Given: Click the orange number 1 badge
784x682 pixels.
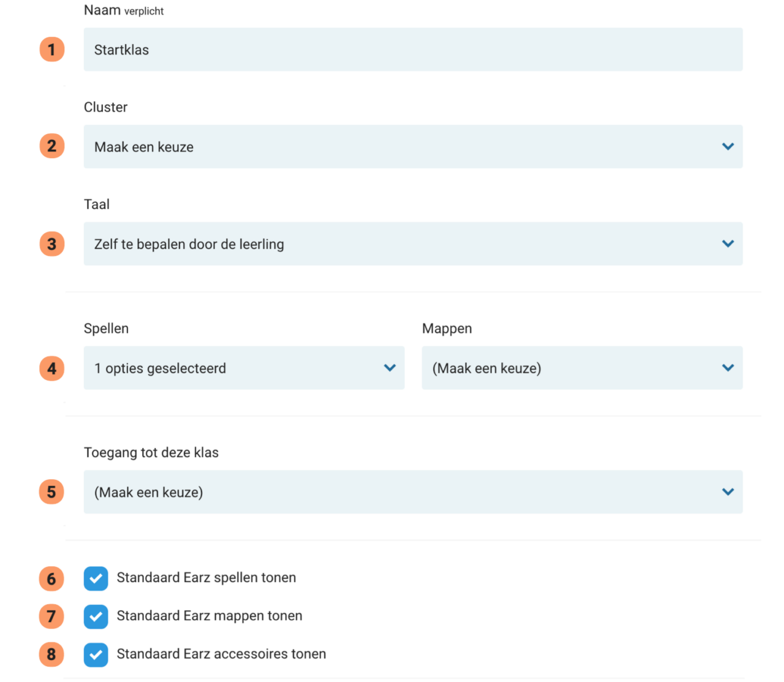Looking at the screenshot, I should click(x=52, y=50).
